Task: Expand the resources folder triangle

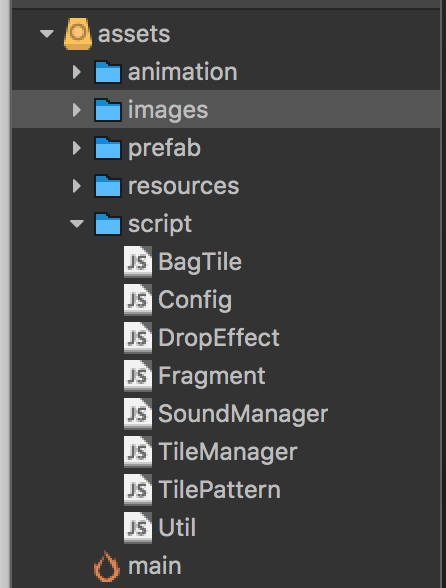Action: click(77, 186)
